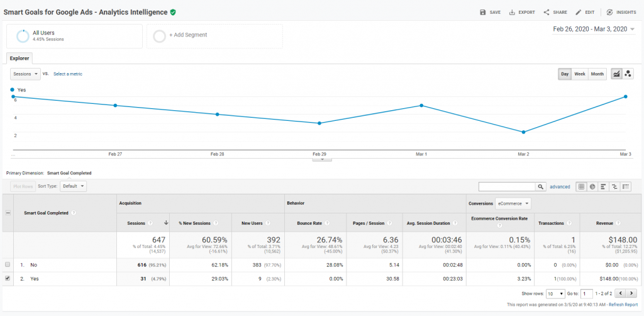Click the Smart Goal Completed primary dimension
This screenshot has height=316, width=644.
click(69, 173)
